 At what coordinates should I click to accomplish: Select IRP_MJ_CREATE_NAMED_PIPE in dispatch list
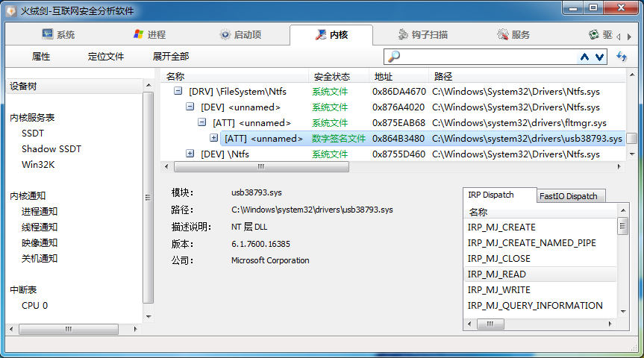point(540,243)
